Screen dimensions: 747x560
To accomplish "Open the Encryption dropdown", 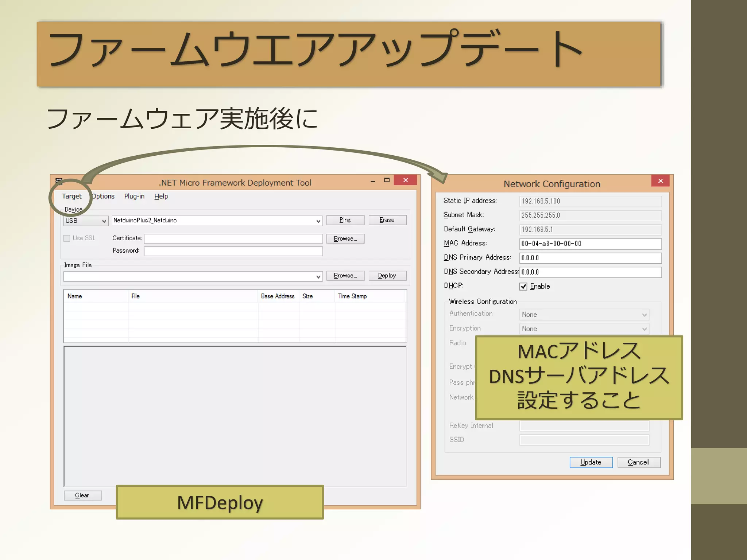I will tap(584, 329).
